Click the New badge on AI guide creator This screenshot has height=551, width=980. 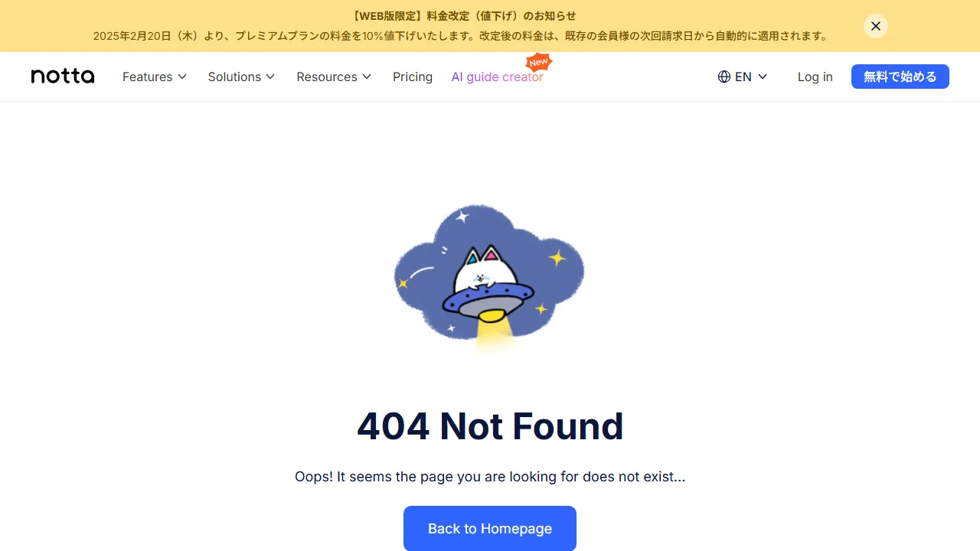pos(539,62)
